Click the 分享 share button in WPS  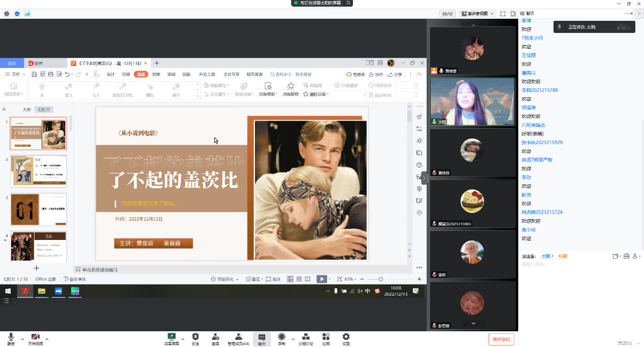point(395,75)
